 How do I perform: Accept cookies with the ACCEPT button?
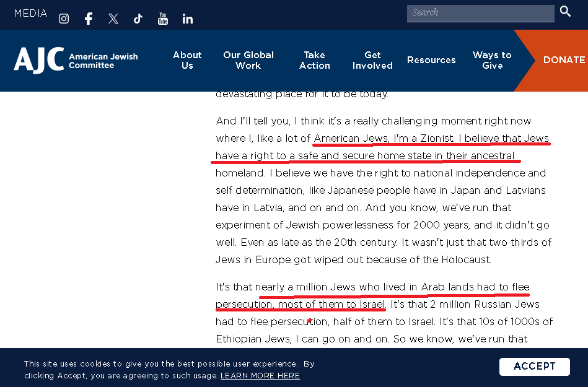click(534, 367)
